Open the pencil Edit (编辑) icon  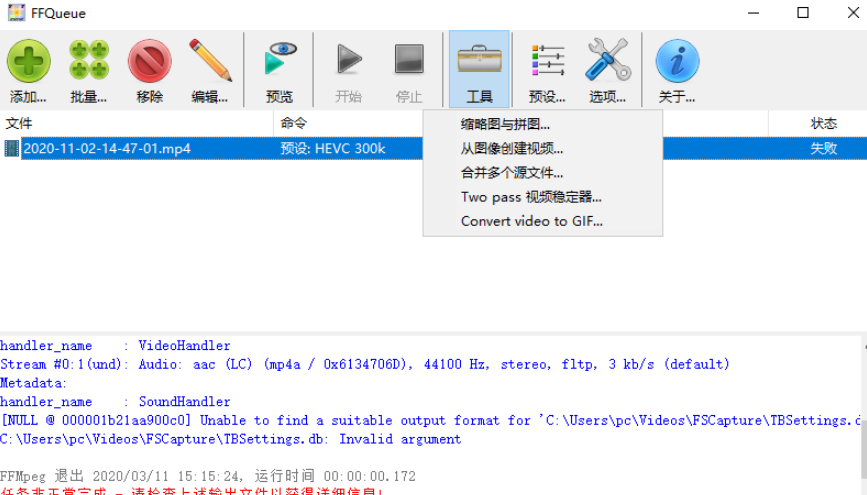click(210, 60)
